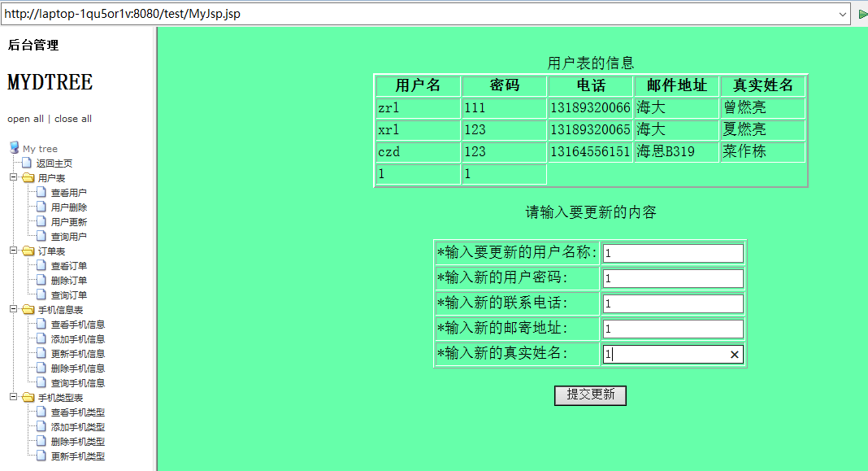Click the page icon beside 删除手机信息
Viewport: 868px width, 471px height.
coord(41,368)
